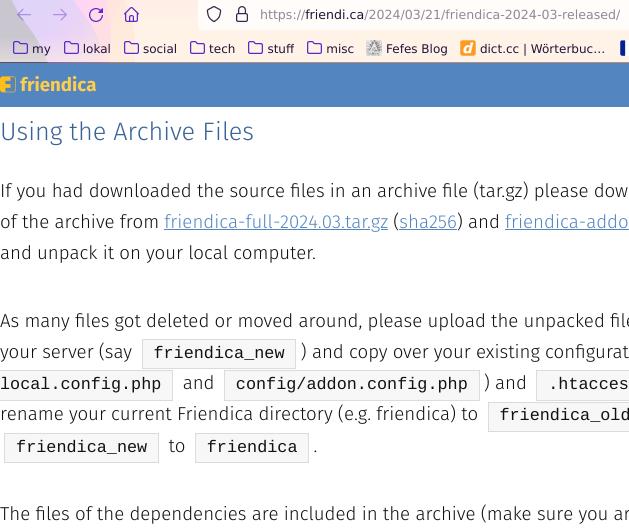Open the sha256 checksum link

tap(428, 222)
